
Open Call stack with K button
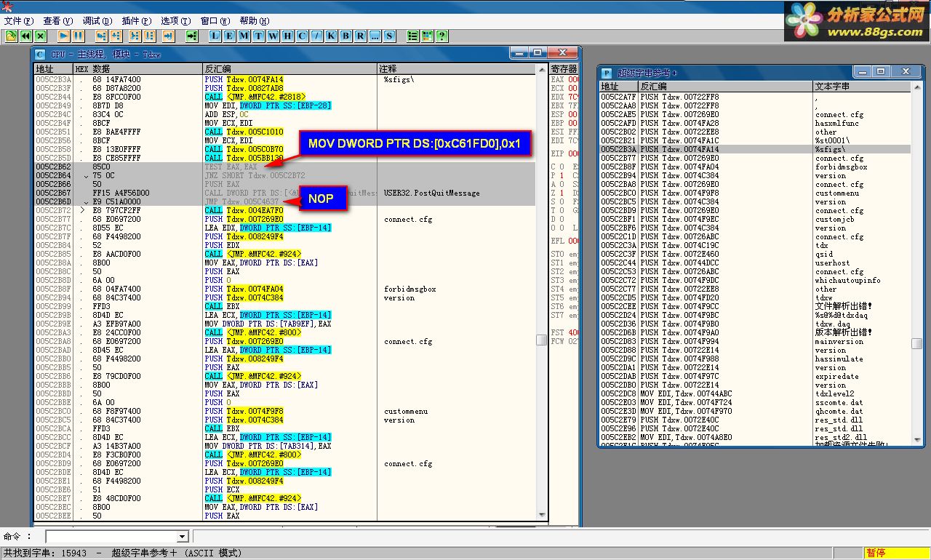[332, 36]
